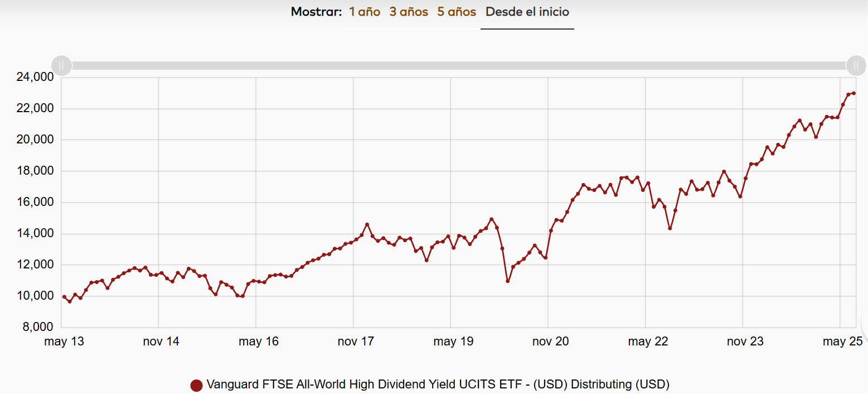Click the nov 17 x-axis label
Viewport: 868px width, 394px height.
tap(356, 342)
